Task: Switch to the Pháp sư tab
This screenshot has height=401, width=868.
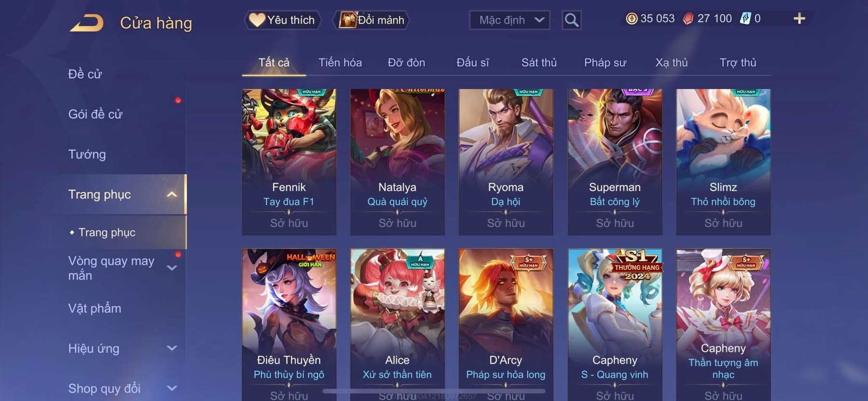Action: pyautogui.click(x=605, y=63)
